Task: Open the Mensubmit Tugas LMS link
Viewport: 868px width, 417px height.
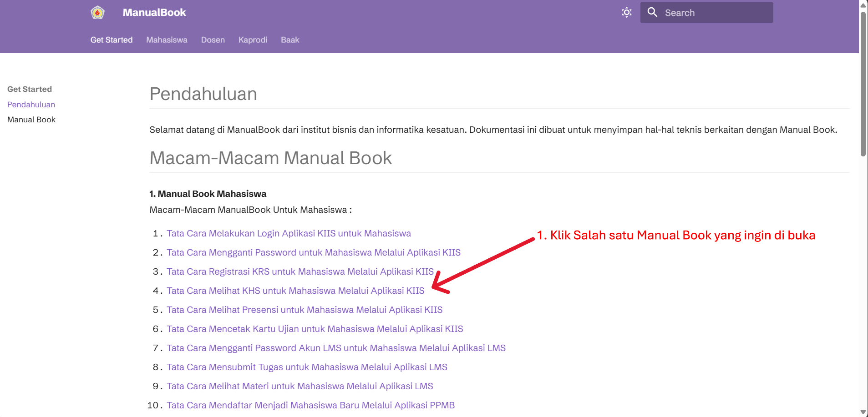Action: pyautogui.click(x=307, y=367)
